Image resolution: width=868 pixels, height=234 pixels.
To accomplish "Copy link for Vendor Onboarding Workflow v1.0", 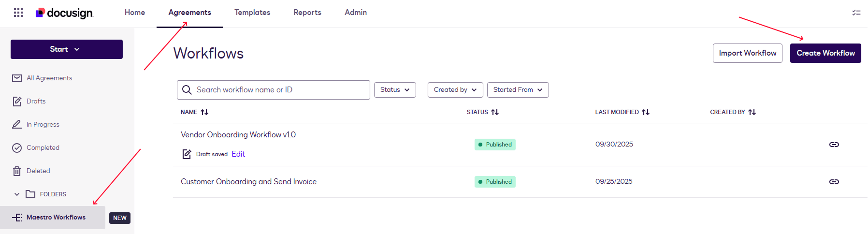I will pyautogui.click(x=834, y=145).
